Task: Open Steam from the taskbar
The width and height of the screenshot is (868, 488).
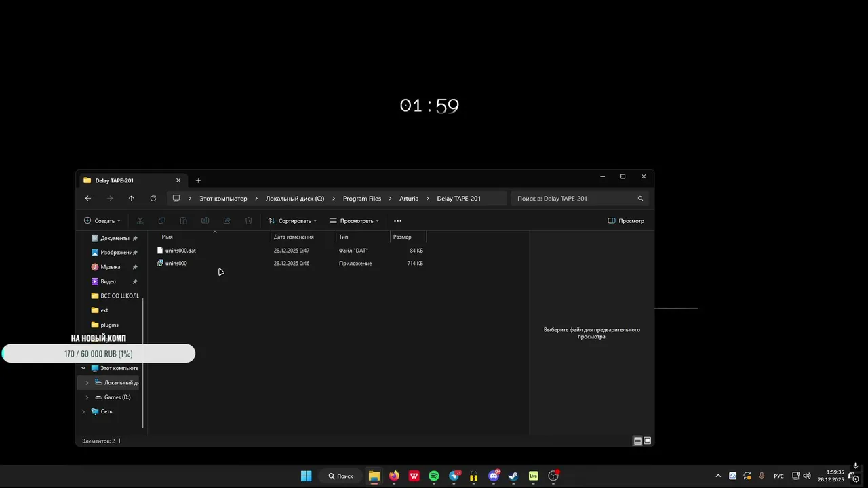Action: (x=513, y=476)
